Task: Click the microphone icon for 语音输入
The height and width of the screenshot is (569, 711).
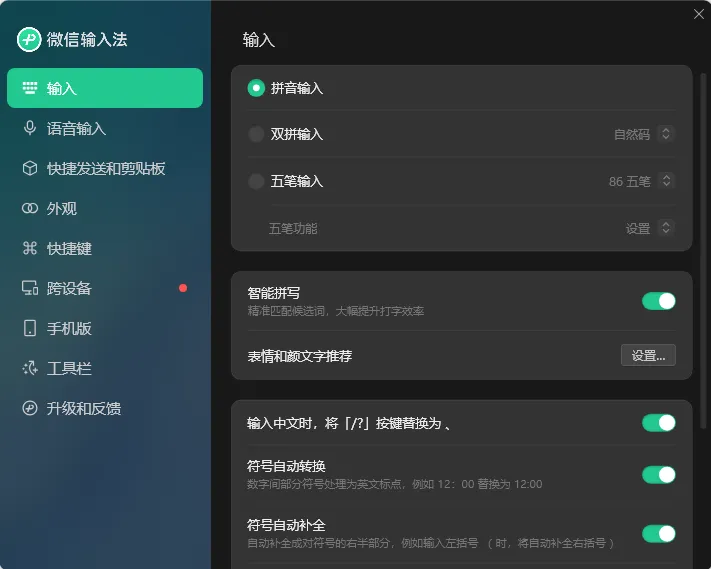Action: [x=30, y=128]
